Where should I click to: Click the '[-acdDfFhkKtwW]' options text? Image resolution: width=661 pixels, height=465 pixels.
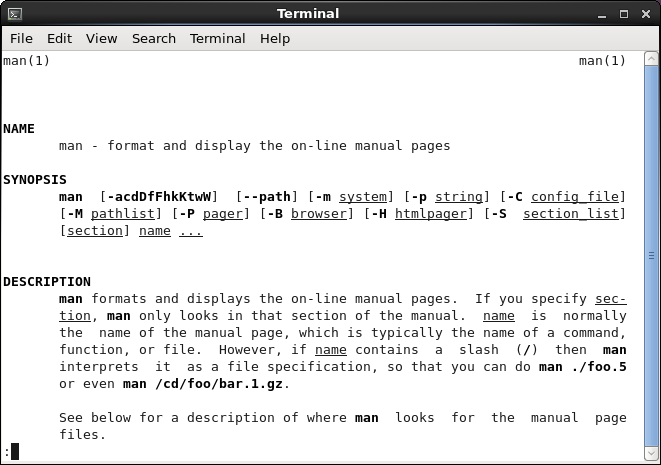[x=159, y=197]
